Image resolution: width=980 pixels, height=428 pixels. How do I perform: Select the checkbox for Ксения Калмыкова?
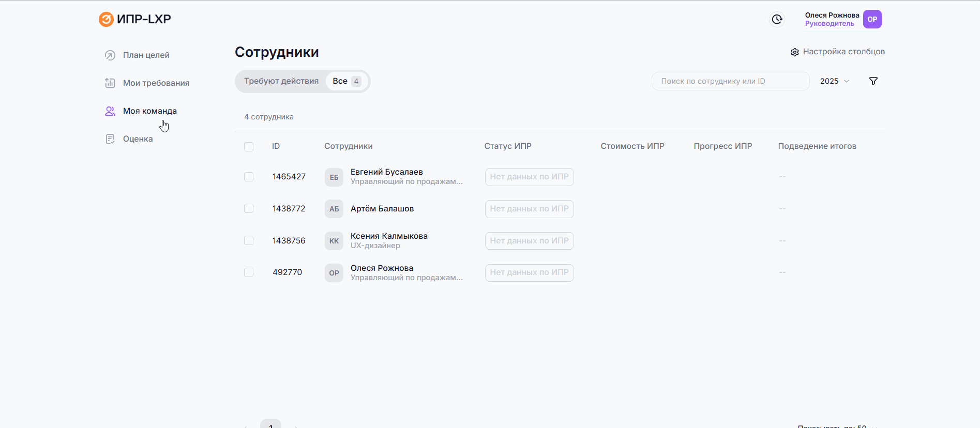tap(249, 241)
